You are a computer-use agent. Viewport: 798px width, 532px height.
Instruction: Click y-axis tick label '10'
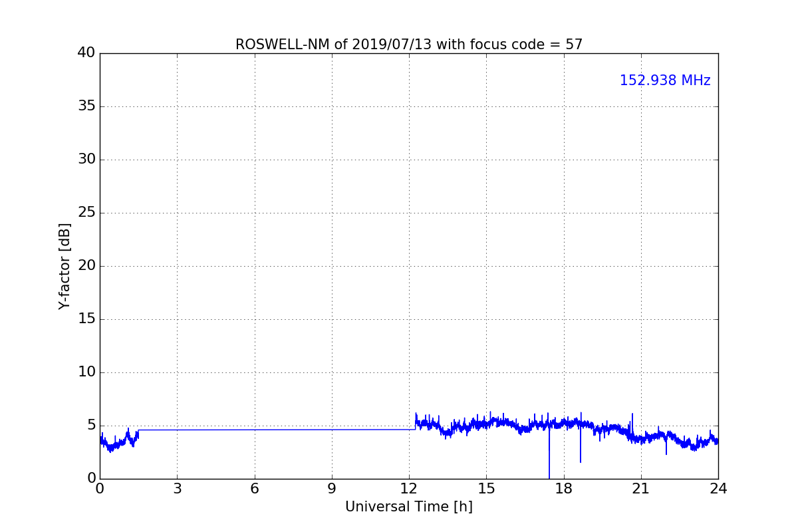(86, 372)
